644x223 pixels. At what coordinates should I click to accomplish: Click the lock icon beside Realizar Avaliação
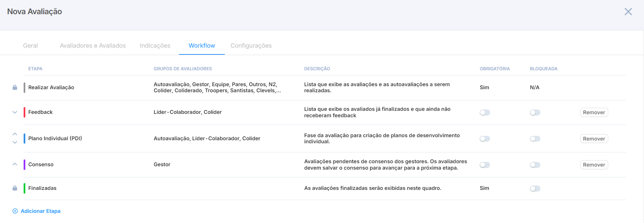[15, 88]
